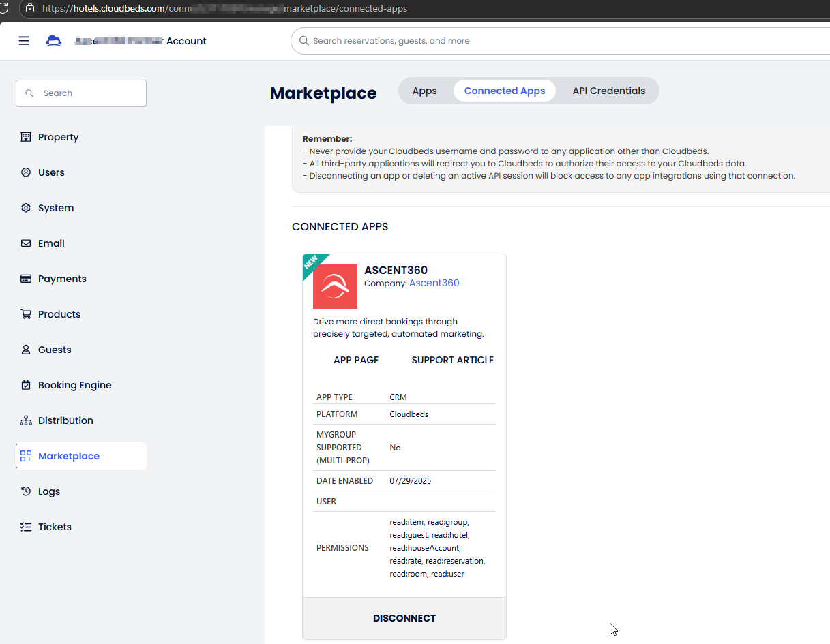Click the magnifier icon in top search bar
Viewport: 830px width, 644px height.
pos(303,41)
